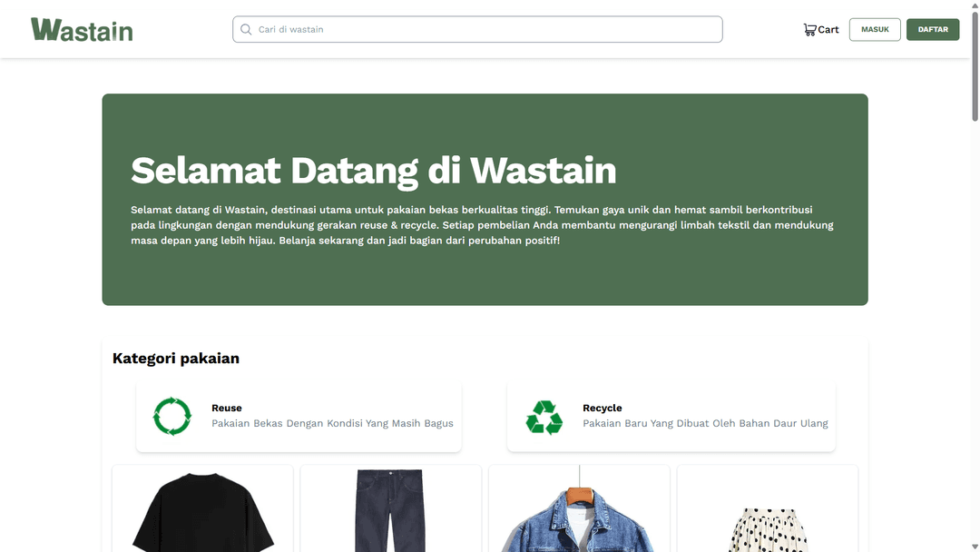Click the search magnifier icon
Image resolution: width=980 pixels, height=552 pixels.
click(246, 29)
